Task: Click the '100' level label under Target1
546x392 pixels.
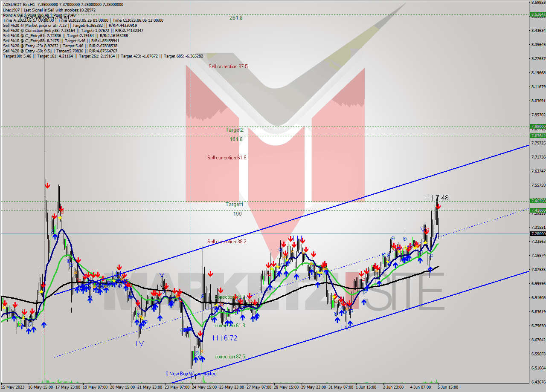Action: [238, 214]
